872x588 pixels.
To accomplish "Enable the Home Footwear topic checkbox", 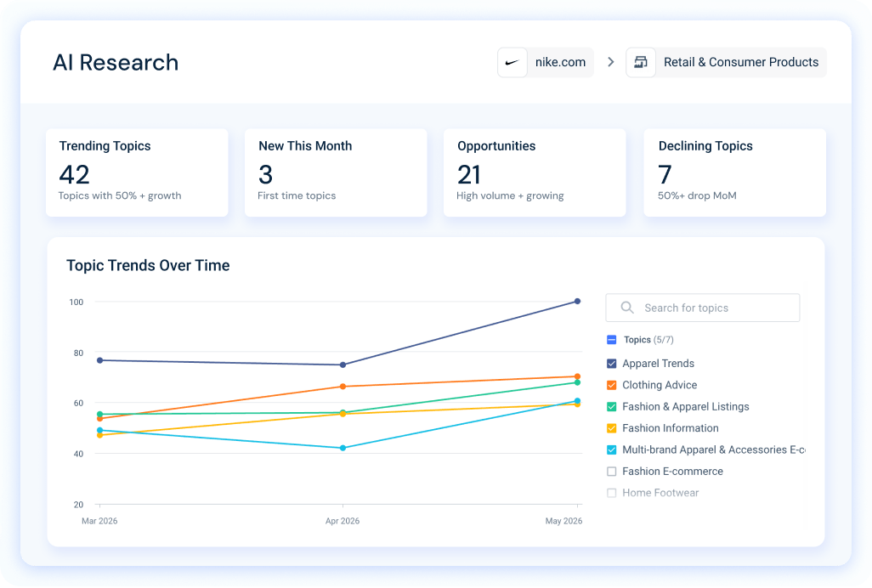I will tap(611, 493).
